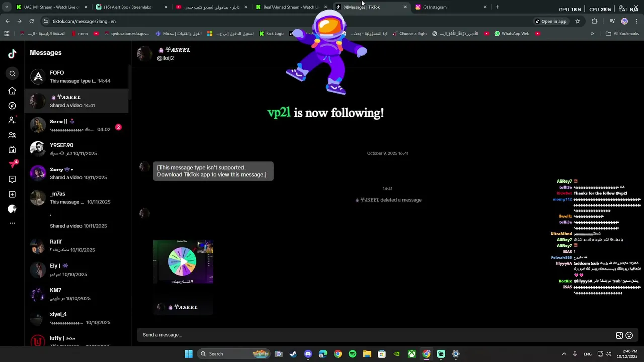Switch to Real7Ahmad Stream tab
The image size is (644, 362).
click(291, 7)
